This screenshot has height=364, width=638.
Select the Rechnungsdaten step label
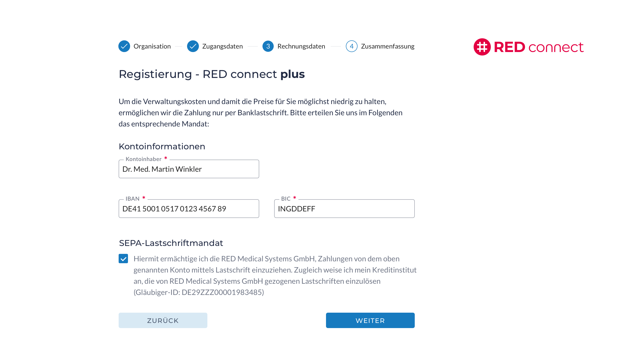point(301,46)
